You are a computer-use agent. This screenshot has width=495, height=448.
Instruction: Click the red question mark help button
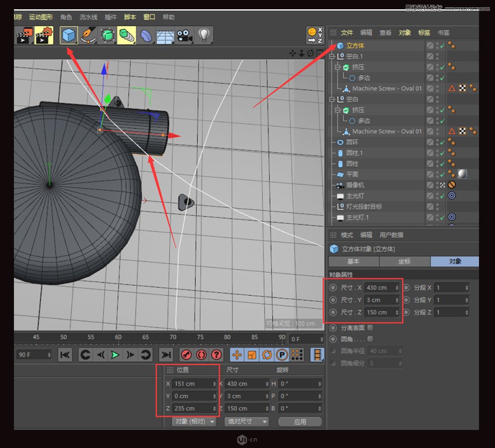[217, 355]
